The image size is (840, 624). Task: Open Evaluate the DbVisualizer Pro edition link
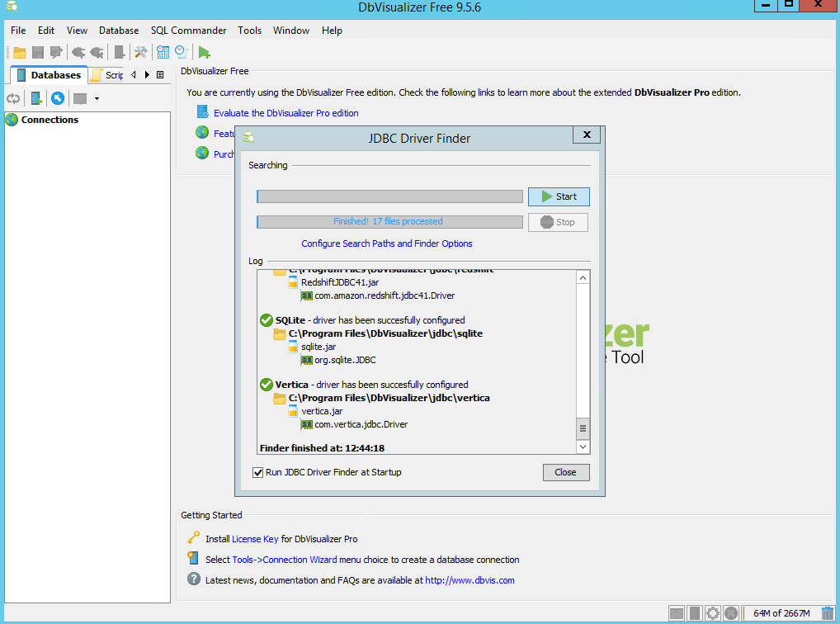pos(286,113)
